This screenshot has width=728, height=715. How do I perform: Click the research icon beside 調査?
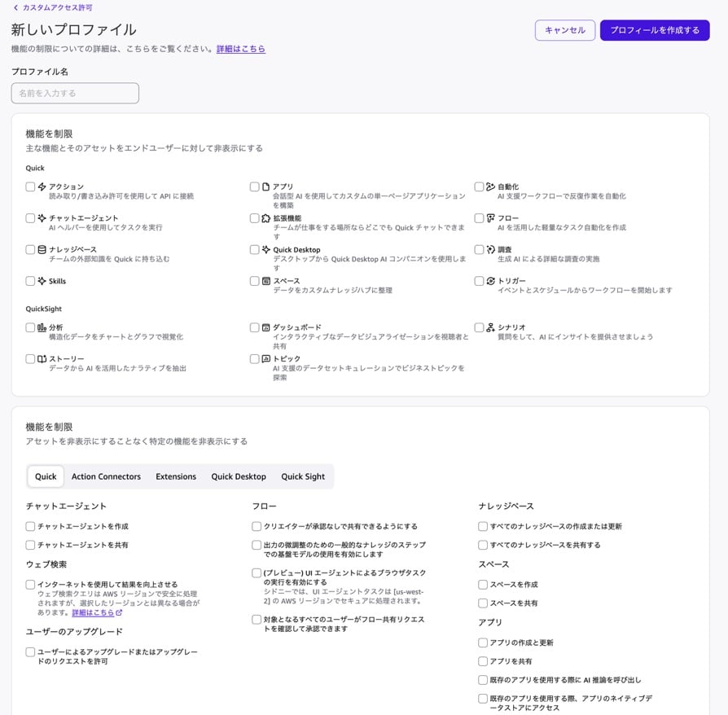[x=491, y=250]
